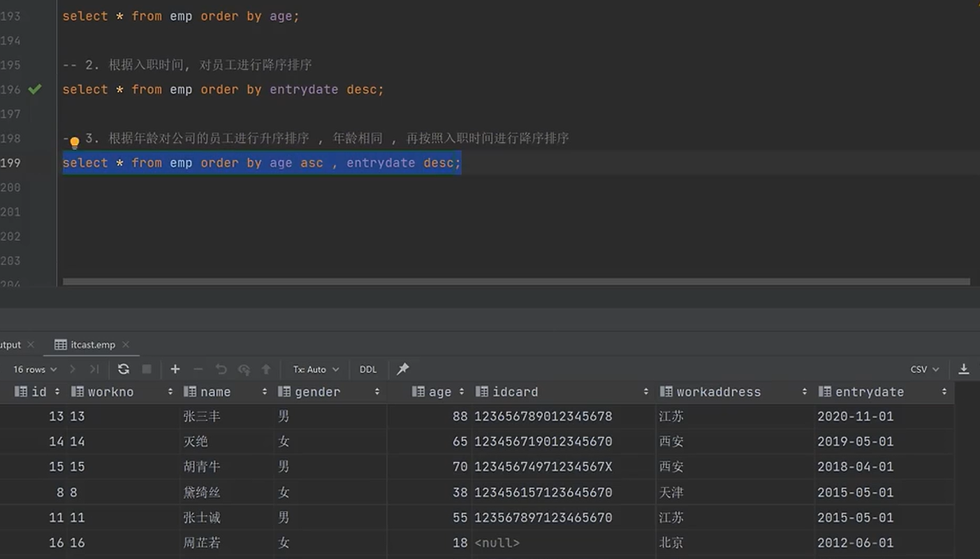Click the green check mark beside line 196

pyautogui.click(x=35, y=89)
